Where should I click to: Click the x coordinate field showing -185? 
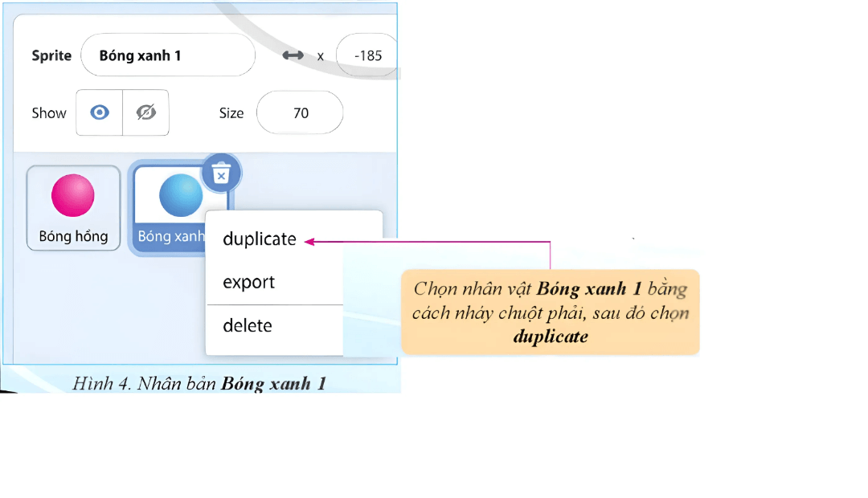367,55
